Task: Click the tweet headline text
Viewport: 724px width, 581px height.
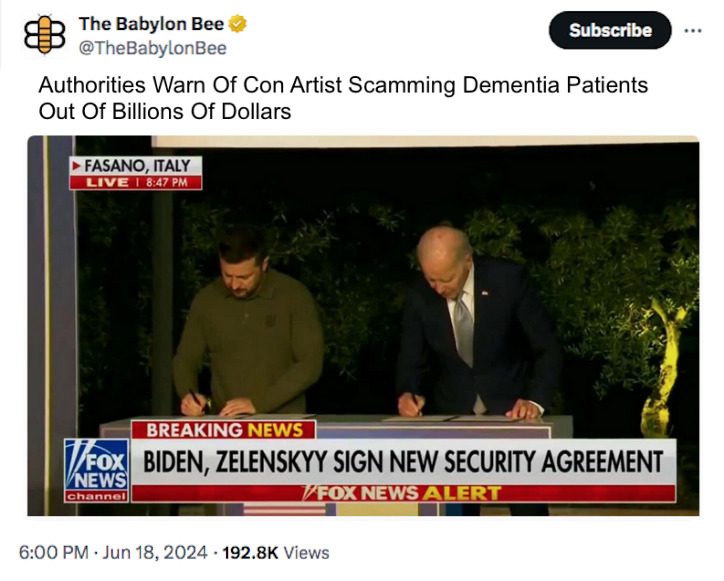Action: [x=343, y=98]
